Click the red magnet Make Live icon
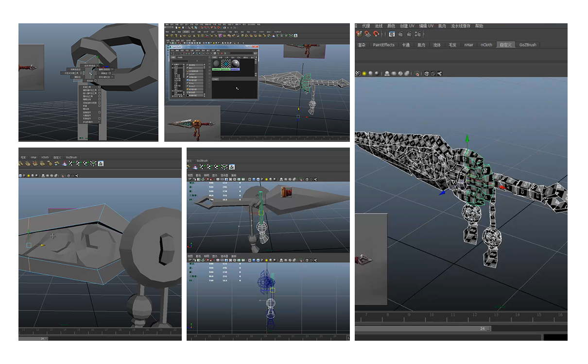Screen dimensions: 588x364 pyautogui.click(x=376, y=34)
